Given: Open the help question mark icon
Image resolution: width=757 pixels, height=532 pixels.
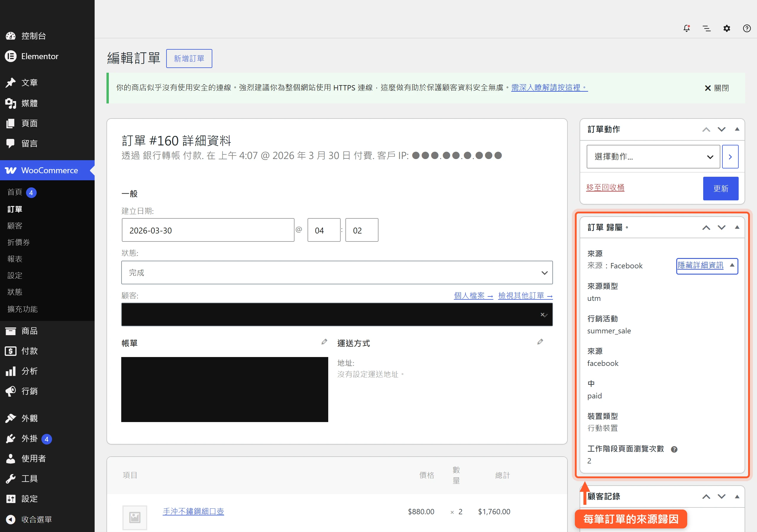Looking at the screenshot, I should coord(747,28).
